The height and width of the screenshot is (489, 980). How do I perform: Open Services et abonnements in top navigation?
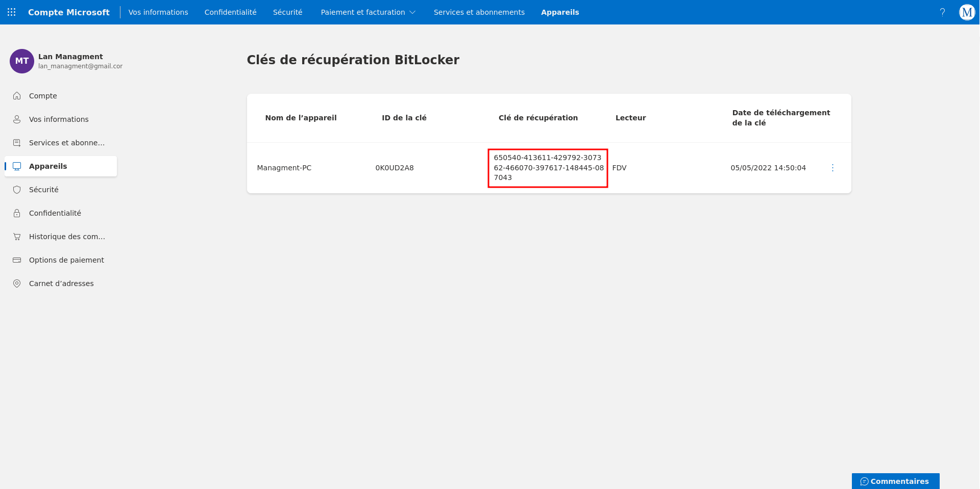[479, 12]
